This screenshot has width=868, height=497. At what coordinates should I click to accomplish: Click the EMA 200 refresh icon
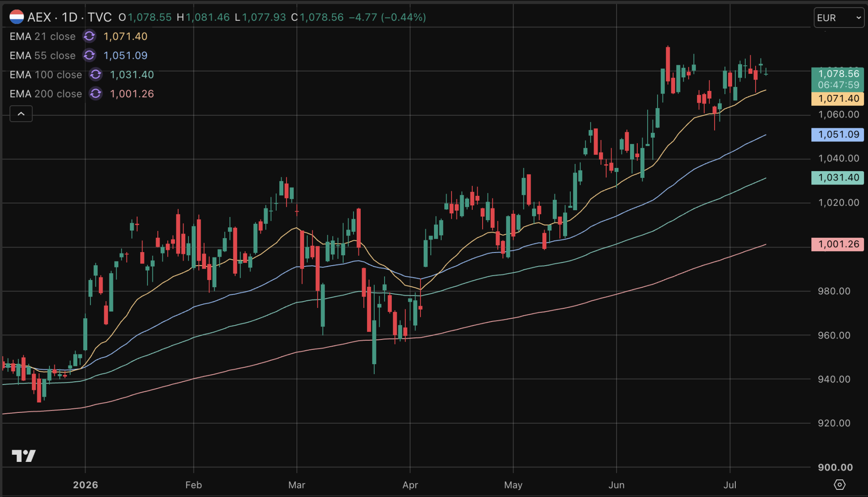coord(96,94)
